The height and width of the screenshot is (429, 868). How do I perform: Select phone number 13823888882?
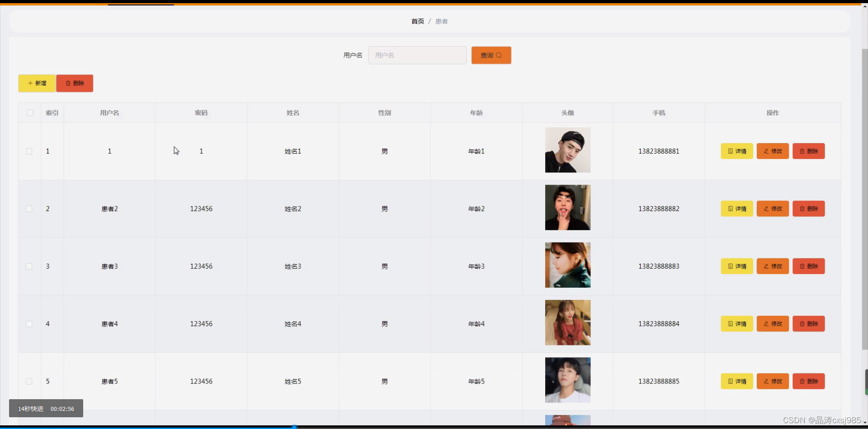click(x=659, y=209)
